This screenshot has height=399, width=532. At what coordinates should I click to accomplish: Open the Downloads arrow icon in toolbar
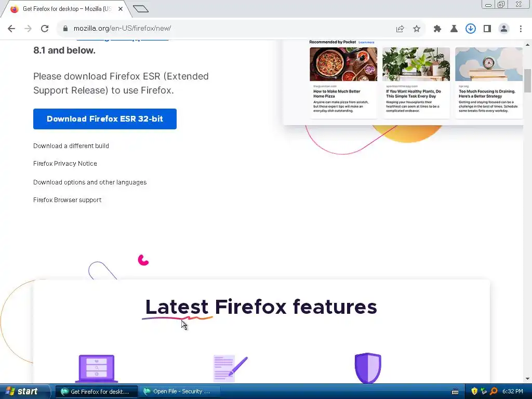[471, 29]
